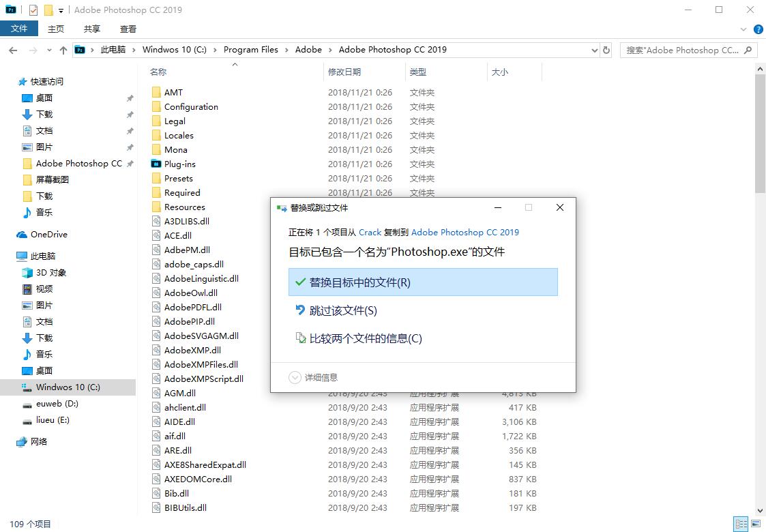Select pinned 下载 under Quick access
This screenshot has width=766, height=532.
point(44,115)
